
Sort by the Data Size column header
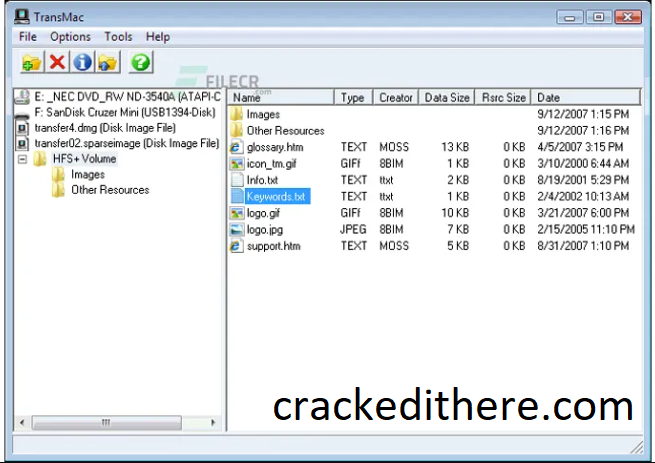[447, 97]
